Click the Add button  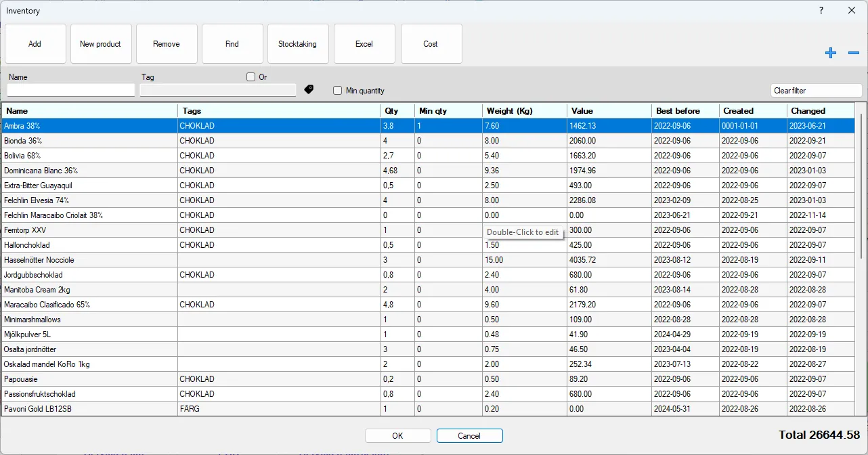[35, 44]
